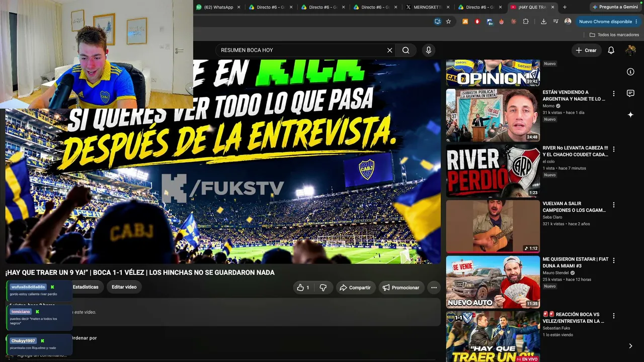644x362 pixels.
Task: Open the Chrome downloads icon
Action: tap(543, 22)
